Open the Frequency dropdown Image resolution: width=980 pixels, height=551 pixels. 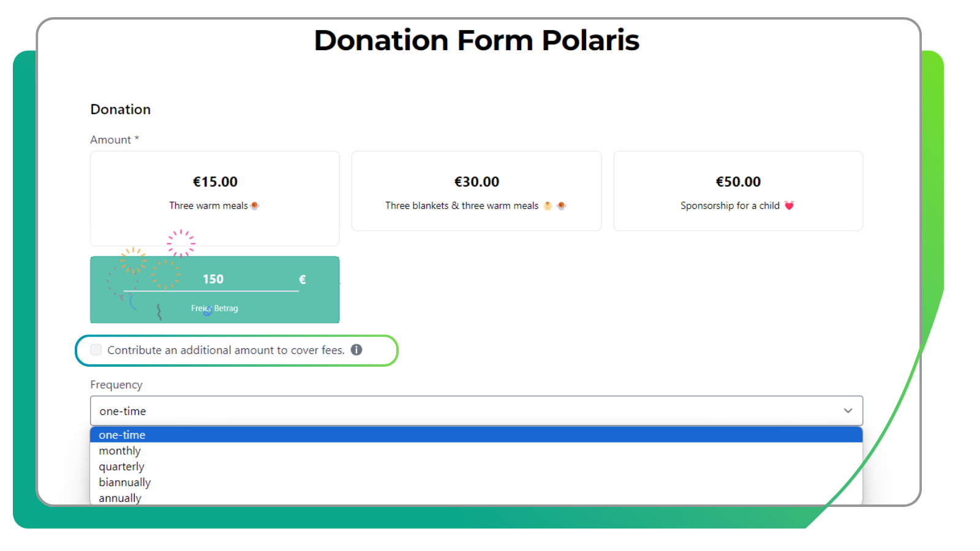coord(478,411)
